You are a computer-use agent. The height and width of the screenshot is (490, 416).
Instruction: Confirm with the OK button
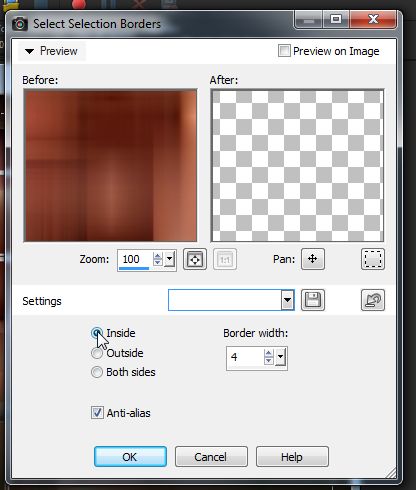coord(130,457)
